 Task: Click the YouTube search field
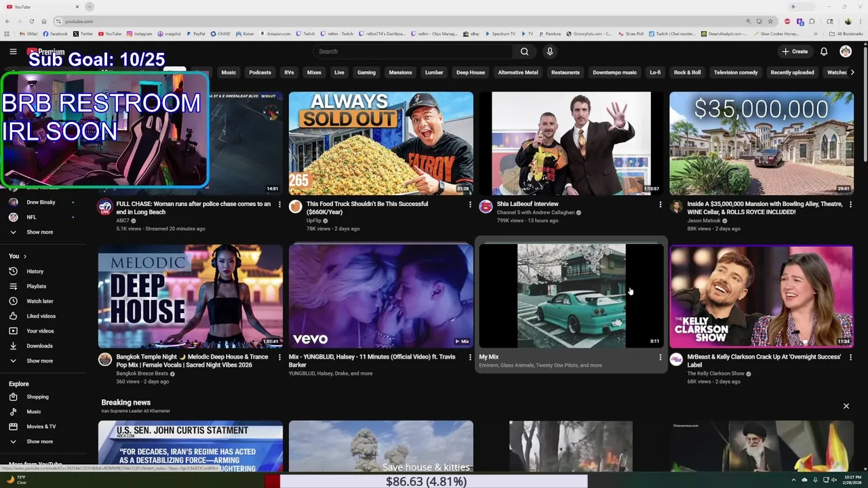coord(413,52)
